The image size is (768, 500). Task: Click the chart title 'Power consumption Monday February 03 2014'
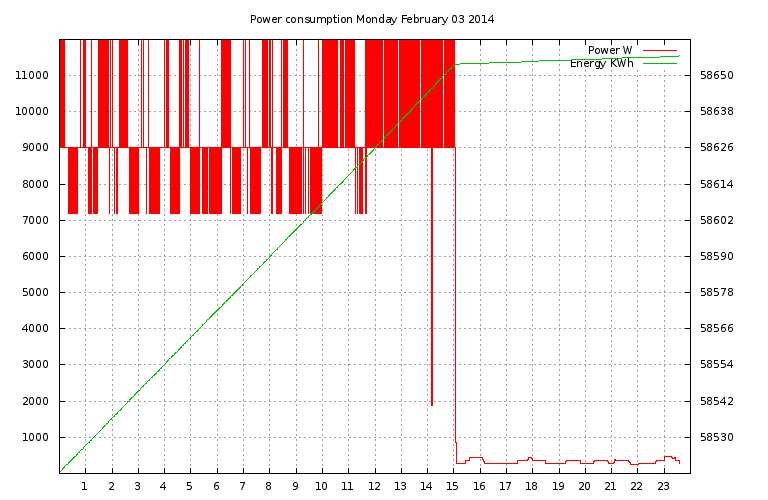click(x=372, y=20)
